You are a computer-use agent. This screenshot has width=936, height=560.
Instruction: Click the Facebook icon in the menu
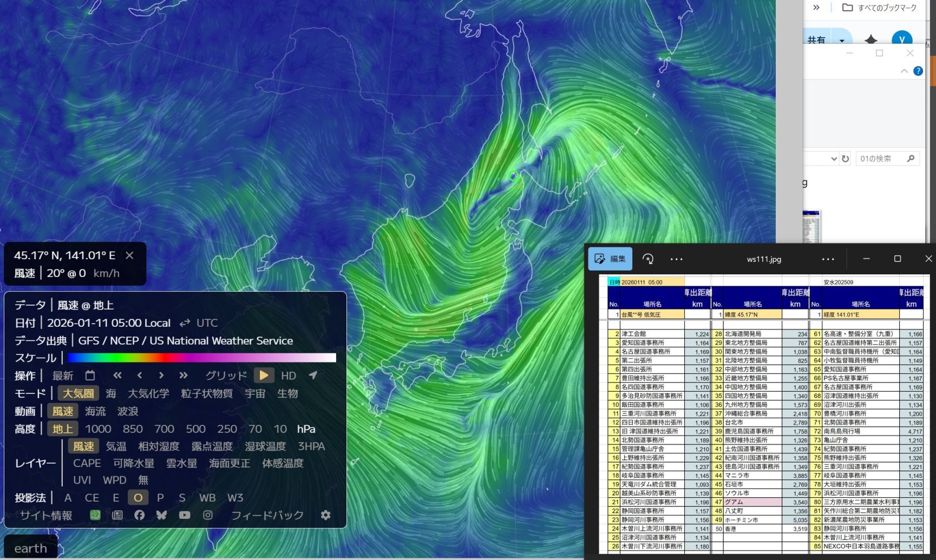click(x=139, y=515)
